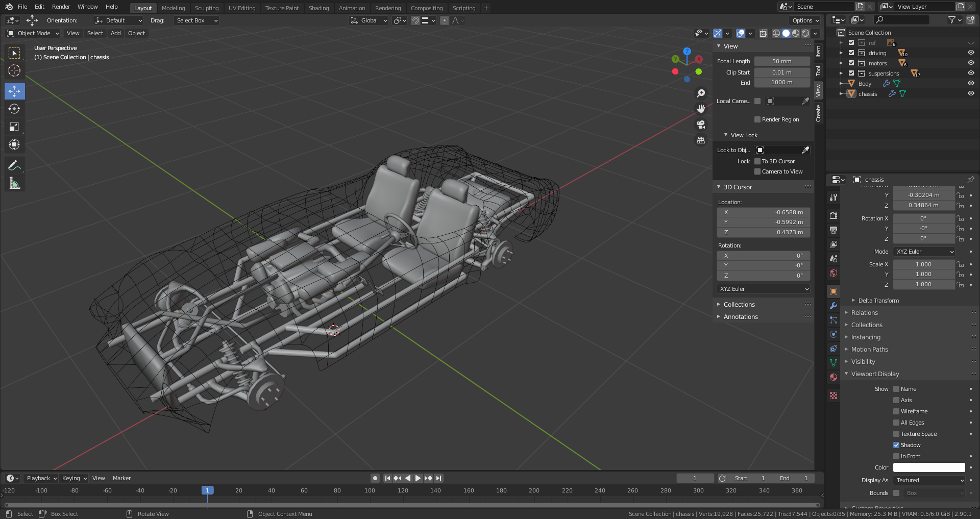
Task: Open the Render menu
Action: point(61,7)
